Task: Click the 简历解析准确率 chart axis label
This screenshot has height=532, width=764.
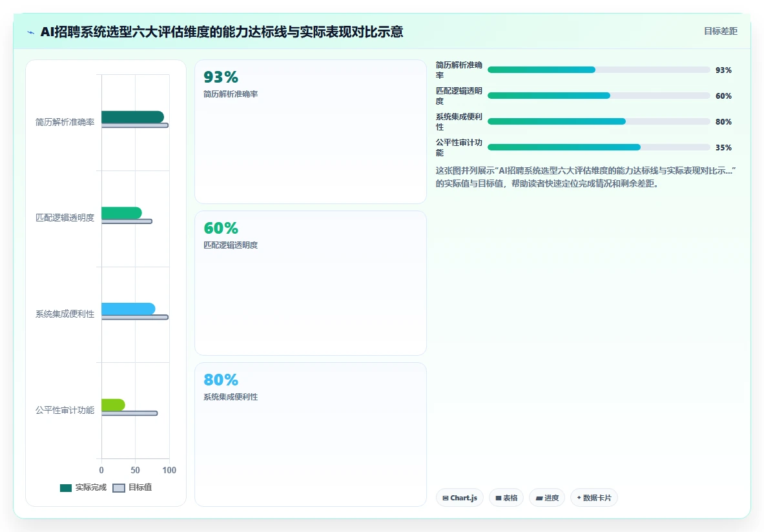Action: tap(65, 122)
